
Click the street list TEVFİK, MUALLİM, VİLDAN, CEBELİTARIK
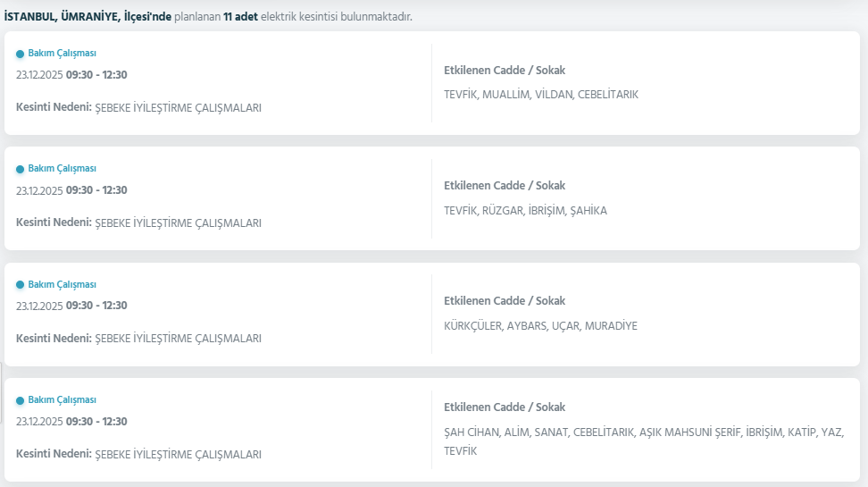540,95
